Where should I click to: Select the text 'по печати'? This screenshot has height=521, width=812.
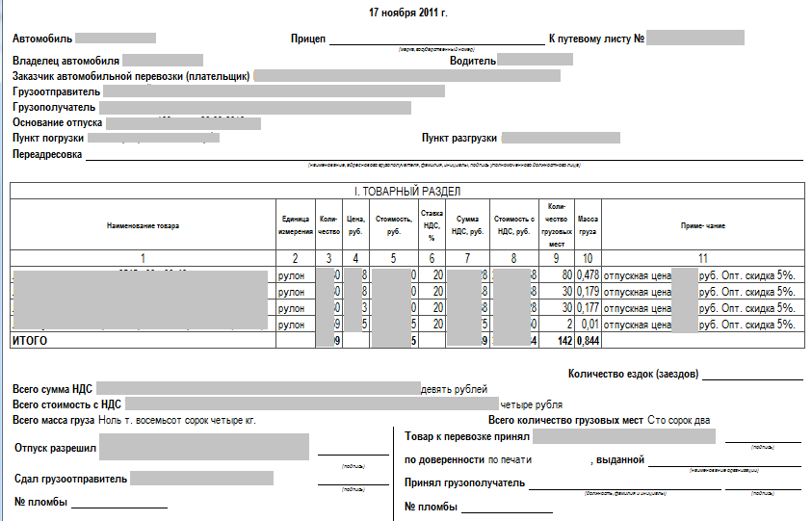pos(510,460)
